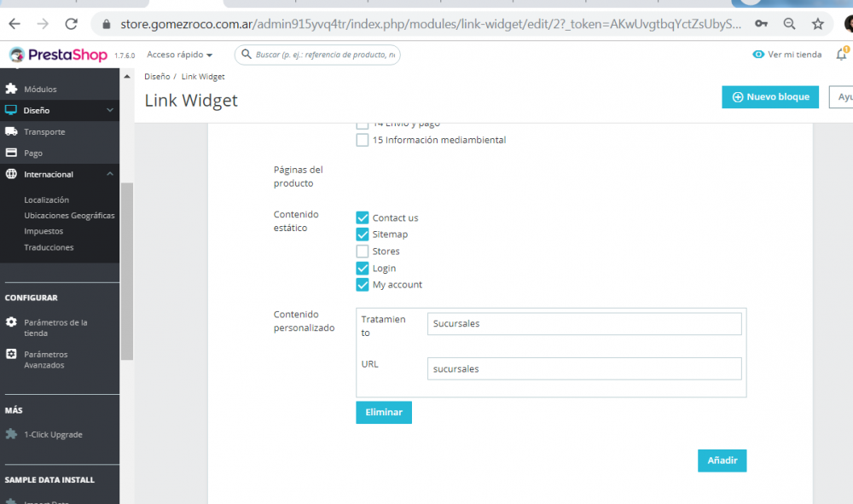The image size is (853, 504).
Task: Click the Añadir button
Action: click(x=722, y=461)
